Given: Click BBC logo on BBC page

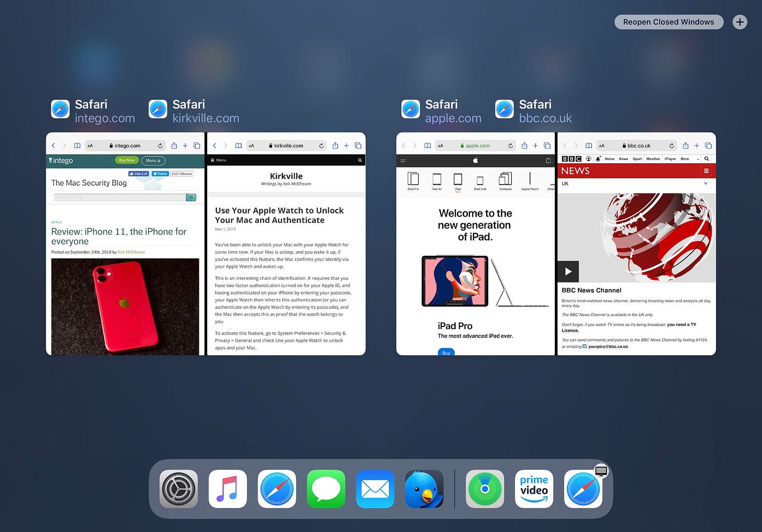Looking at the screenshot, I should pyautogui.click(x=571, y=159).
